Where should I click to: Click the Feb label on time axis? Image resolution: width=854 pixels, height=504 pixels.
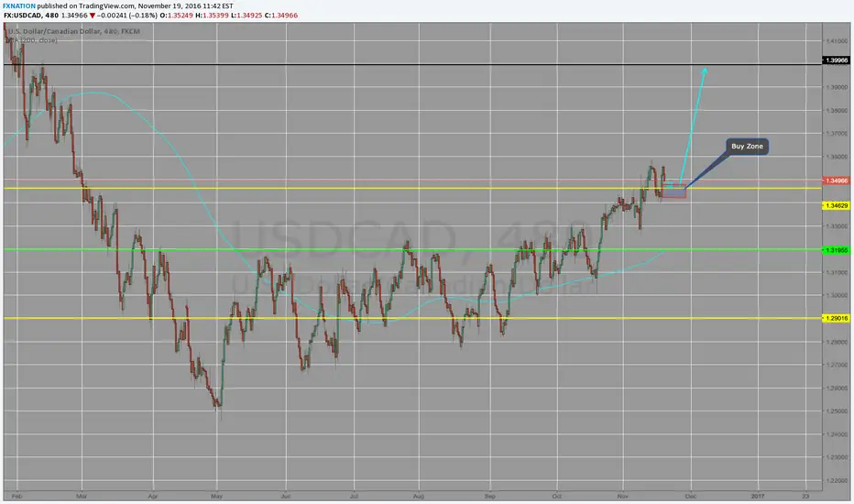(x=16, y=497)
